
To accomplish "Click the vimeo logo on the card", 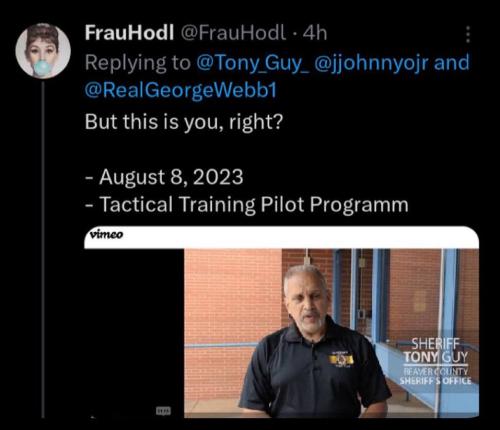I will pyautogui.click(x=106, y=234).
